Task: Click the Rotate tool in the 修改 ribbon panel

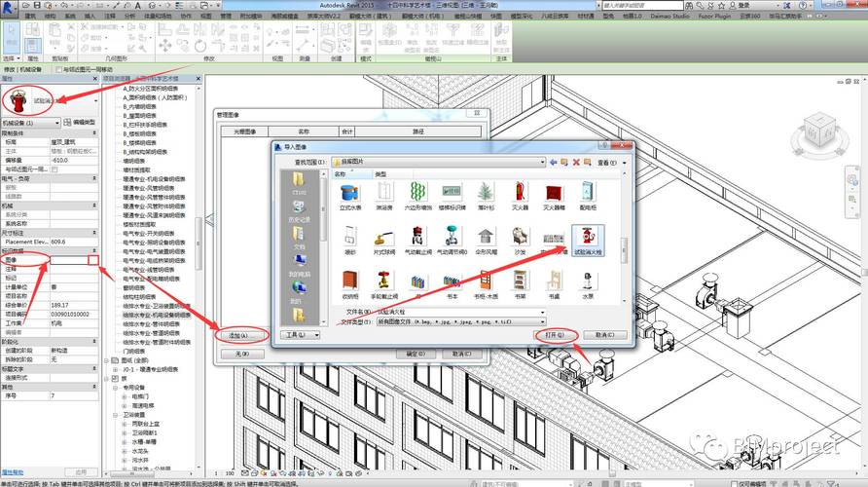Action: (199, 46)
